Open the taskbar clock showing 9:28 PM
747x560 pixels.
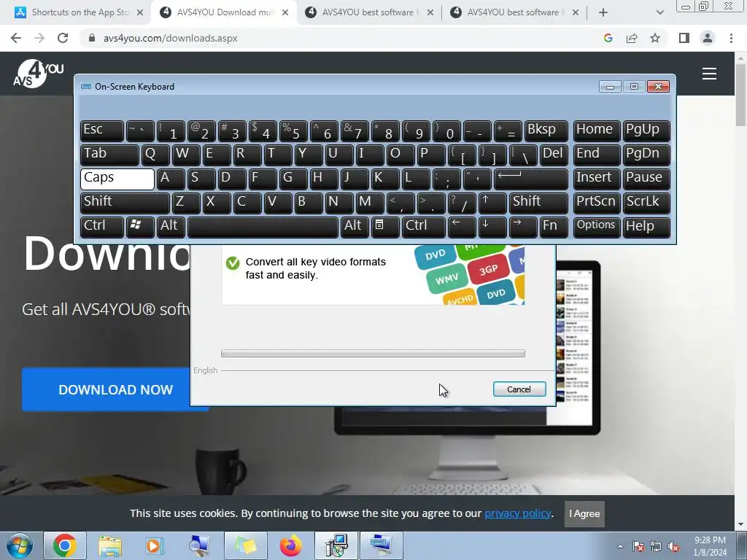[x=710, y=546]
